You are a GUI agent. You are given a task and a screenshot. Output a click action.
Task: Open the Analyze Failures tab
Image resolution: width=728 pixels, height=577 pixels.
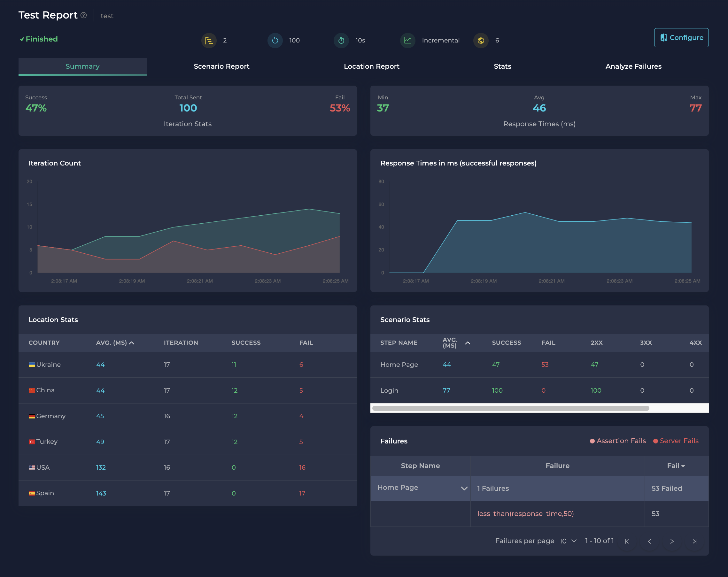[x=633, y=66]
